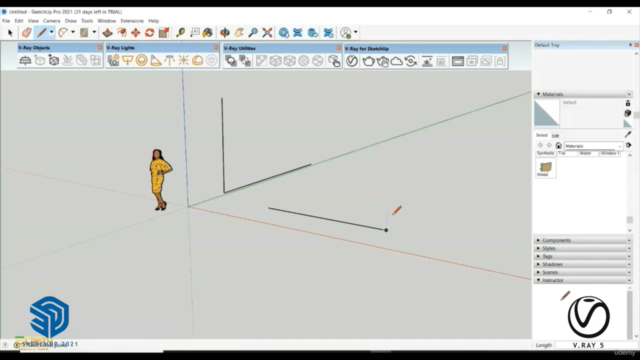Open the Shape tool dropdown arrow
The width and height of the screenshot is (640, 360).
tap(94, 32)
